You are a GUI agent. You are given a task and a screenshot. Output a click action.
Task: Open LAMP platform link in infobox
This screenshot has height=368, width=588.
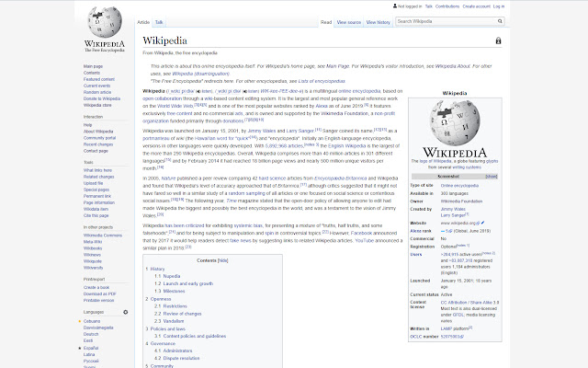coord(455,328)
